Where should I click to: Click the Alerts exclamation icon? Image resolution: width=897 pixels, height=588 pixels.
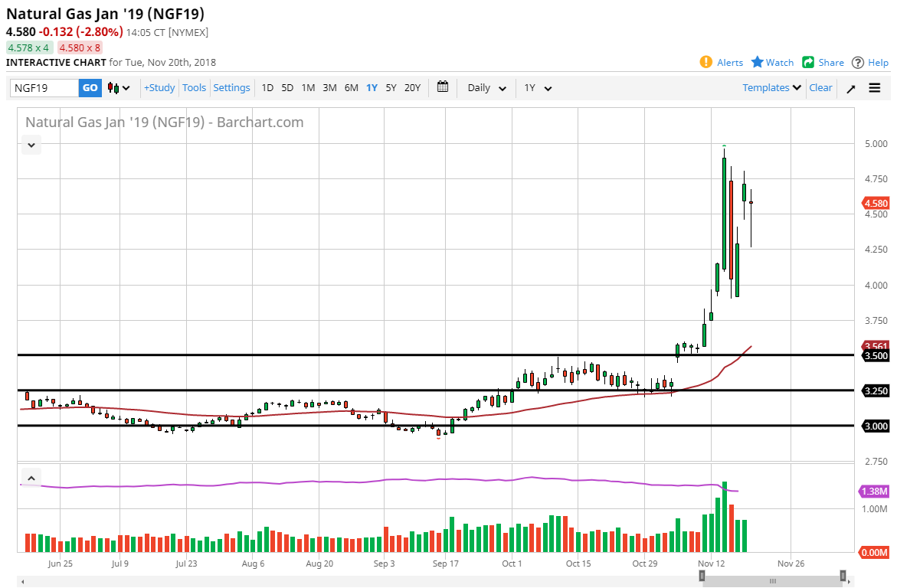coord(705,62)
